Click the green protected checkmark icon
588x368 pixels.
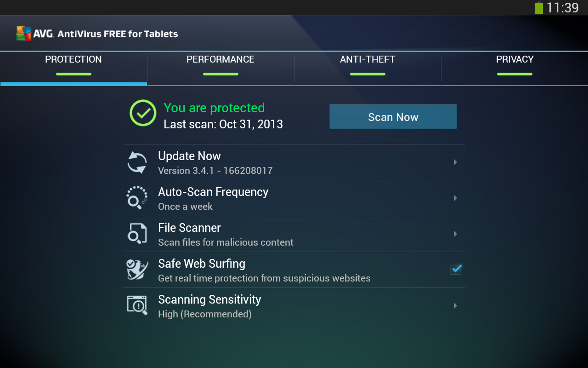tap(143, 113)
